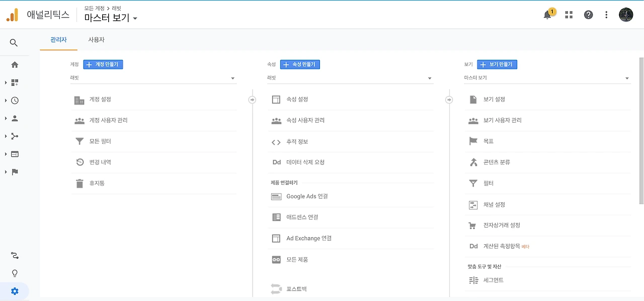The width and height of the screenshot is (644, 301).
Task: Open the help question mark icon
Action: [589, 15]
